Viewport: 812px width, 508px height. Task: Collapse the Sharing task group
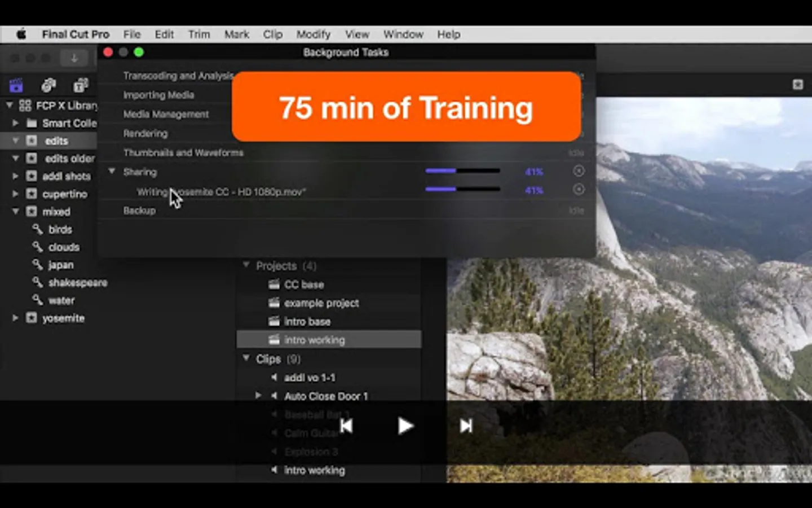click(112, 171)
